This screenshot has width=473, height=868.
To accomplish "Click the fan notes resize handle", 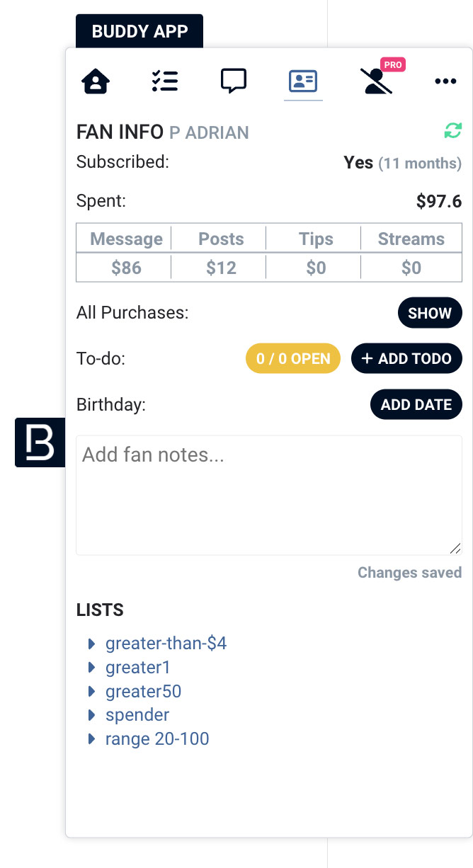I will (455, 548).
